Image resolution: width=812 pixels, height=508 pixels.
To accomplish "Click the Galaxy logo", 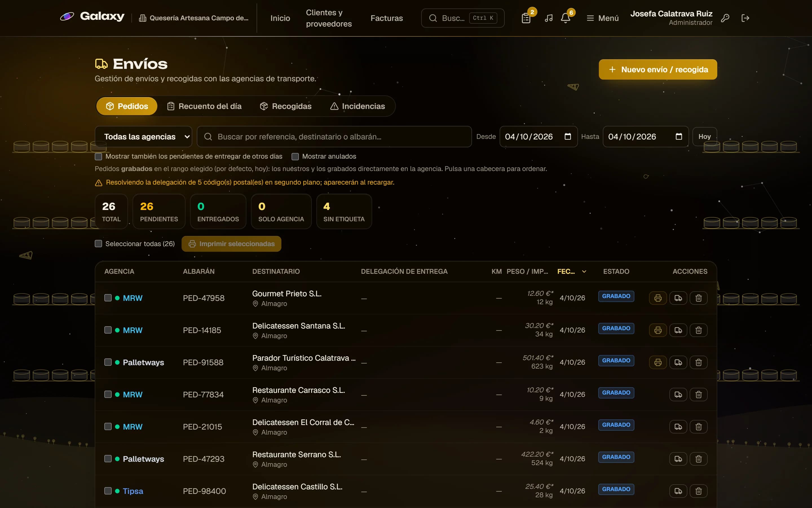I will 92,16.
